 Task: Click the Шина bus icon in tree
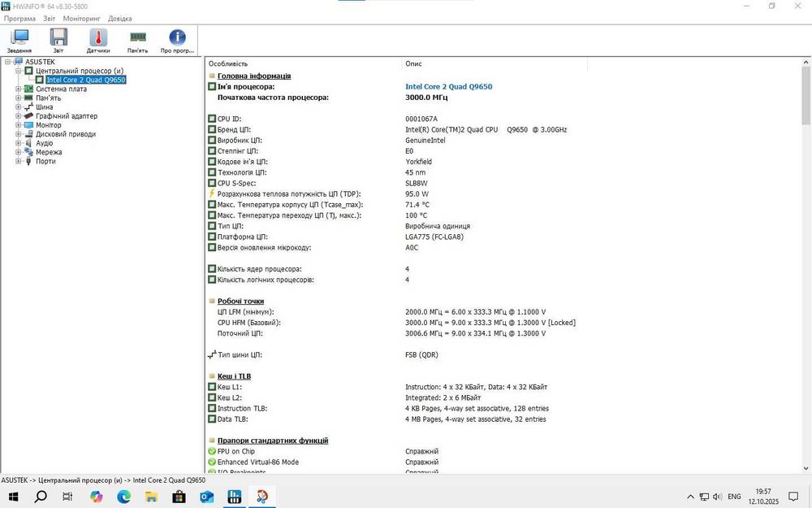[29, 106]
